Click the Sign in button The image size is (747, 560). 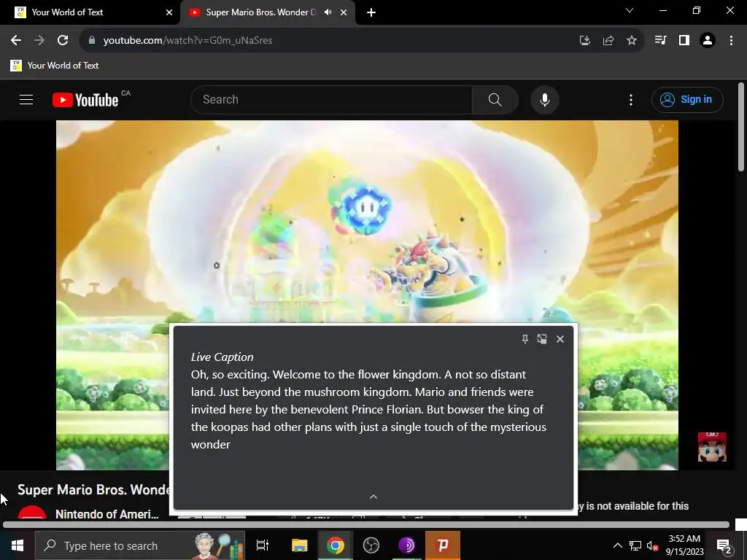click(x=687, y=99)
